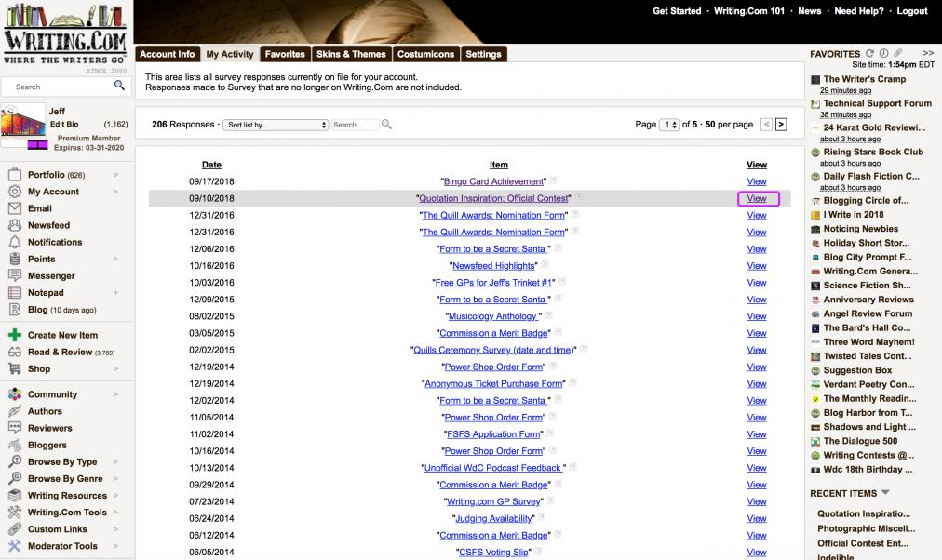Click the Favorites paperclip edit icon
Image resolution: width=942 pixels, height=560 pixels.
[x=898, y=53]
